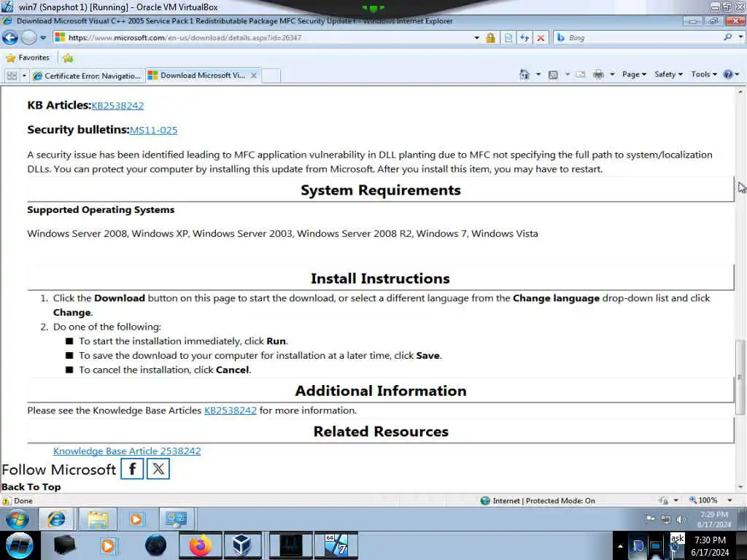This screenshot has height=560, width=747.
Task: Click guest Action Center flag tray icon
Action: [x=650, y=519]
